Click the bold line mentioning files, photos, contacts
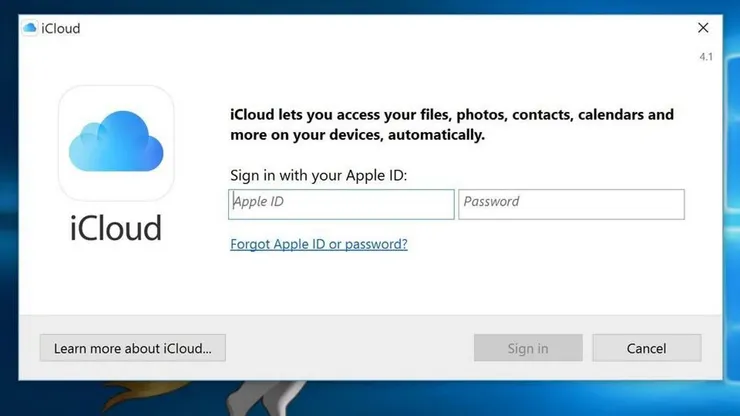 [452, 114]
